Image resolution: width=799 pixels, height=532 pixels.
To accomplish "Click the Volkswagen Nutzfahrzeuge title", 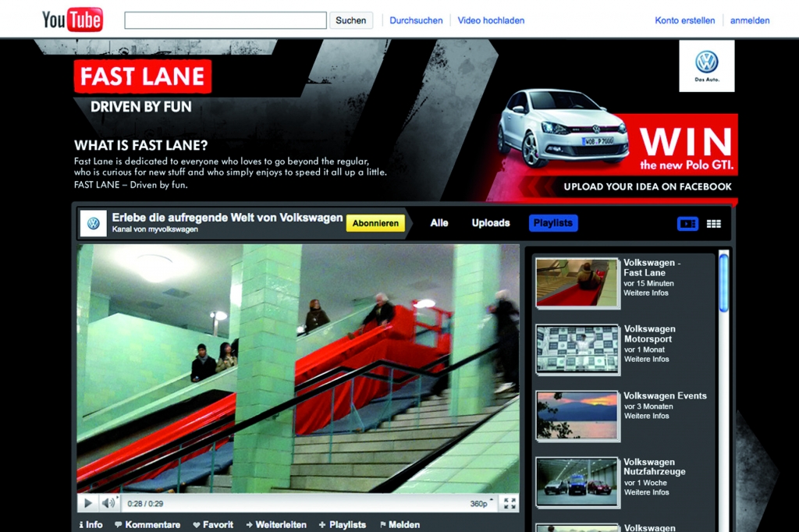I will tap(655, 466).
